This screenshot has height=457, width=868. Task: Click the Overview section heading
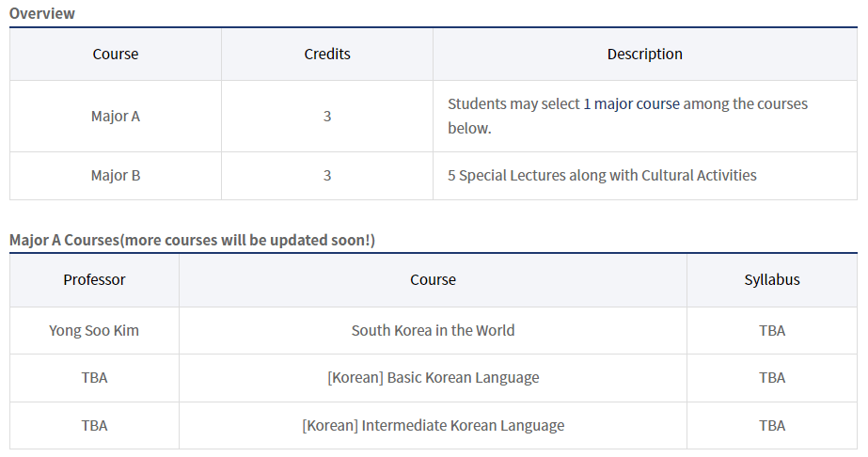coord(42,13)
